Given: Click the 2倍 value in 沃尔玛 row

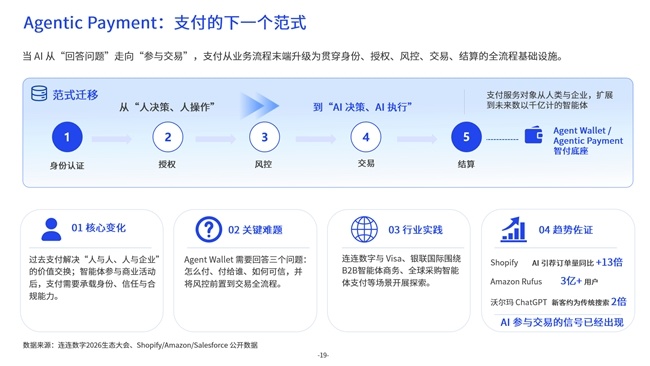Looking at the screenshot, I should tap(618, 301).
